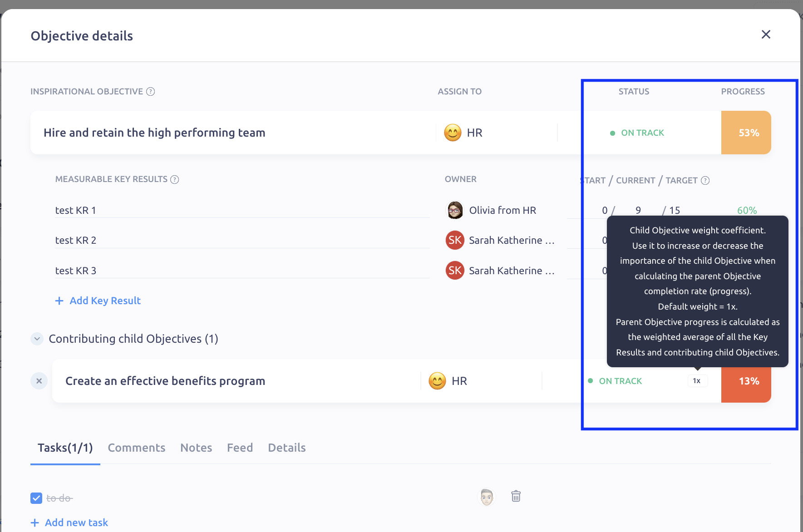Click target value 15 for test KR 1
The width and height of the screenshot is (803, 532).
(x=675, y=210)
